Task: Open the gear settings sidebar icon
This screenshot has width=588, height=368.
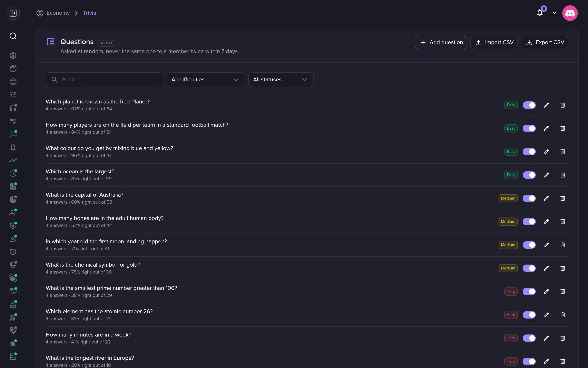Action: pyautogui.click(x=13, y=55)
